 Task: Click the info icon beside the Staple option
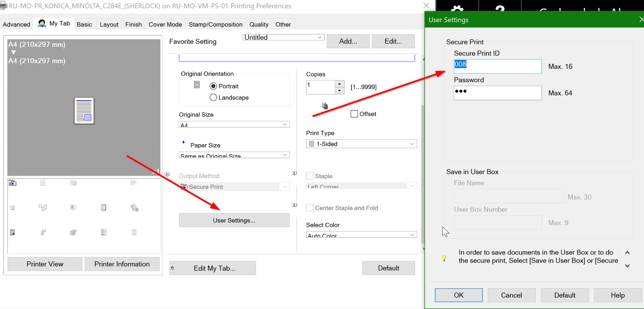click(x=294, y=173)
